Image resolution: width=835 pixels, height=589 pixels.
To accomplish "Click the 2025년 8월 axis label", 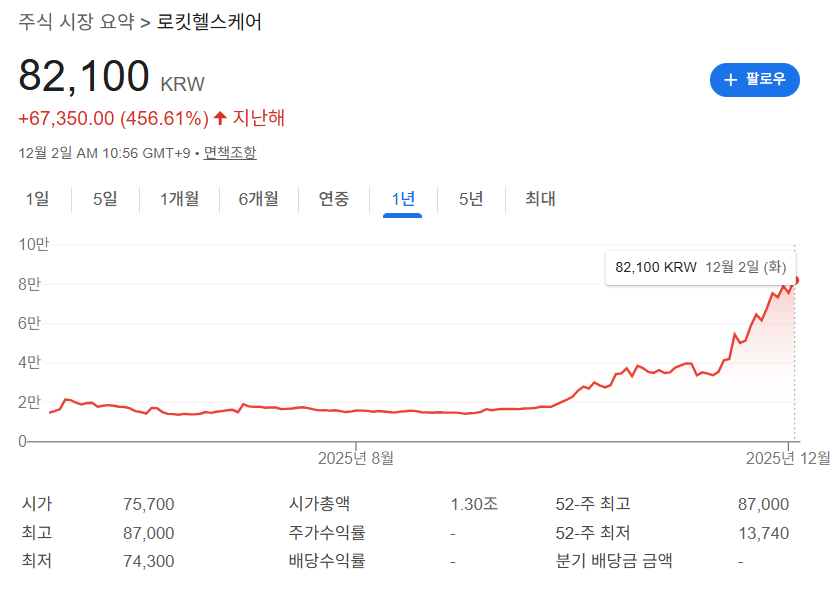I will (356, 458).
